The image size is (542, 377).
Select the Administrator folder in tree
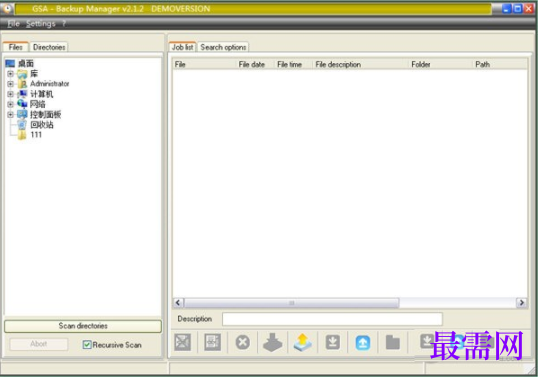[49, 84]
